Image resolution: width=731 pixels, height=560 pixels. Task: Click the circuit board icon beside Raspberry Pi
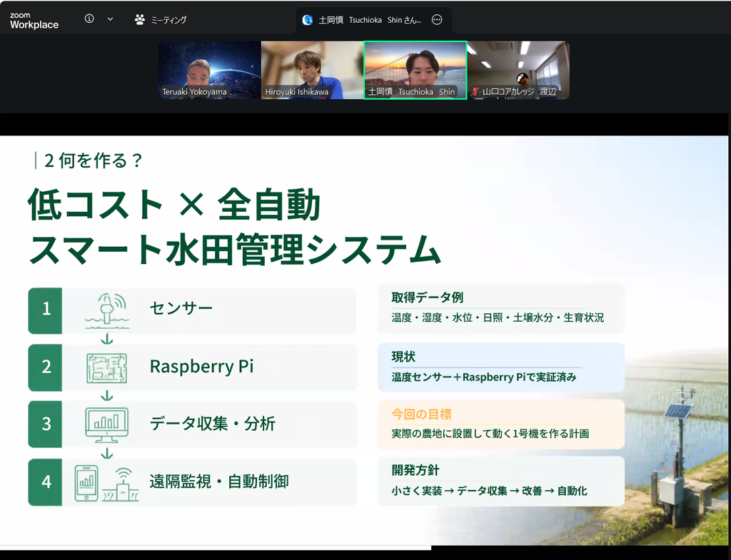click(x=107, y=368)
